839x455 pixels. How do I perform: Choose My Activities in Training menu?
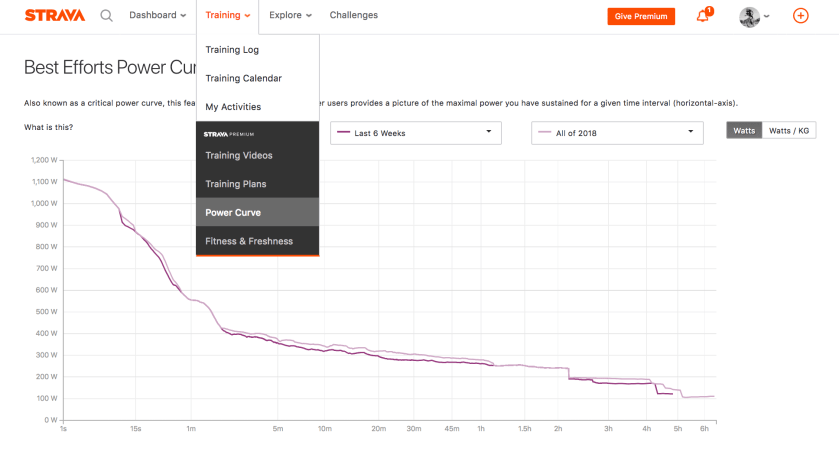click(233, 107)
